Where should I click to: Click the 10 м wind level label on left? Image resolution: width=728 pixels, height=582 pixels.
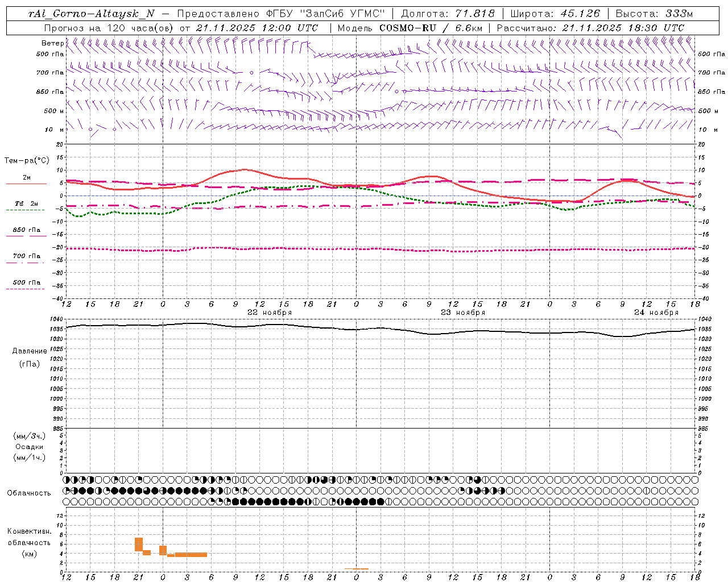[54, 130]
